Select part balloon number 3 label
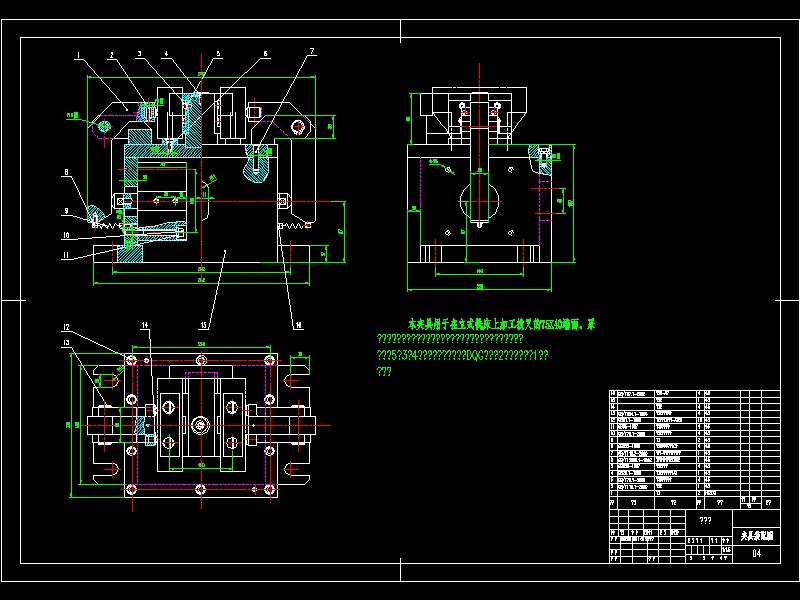 coord(139,54)
